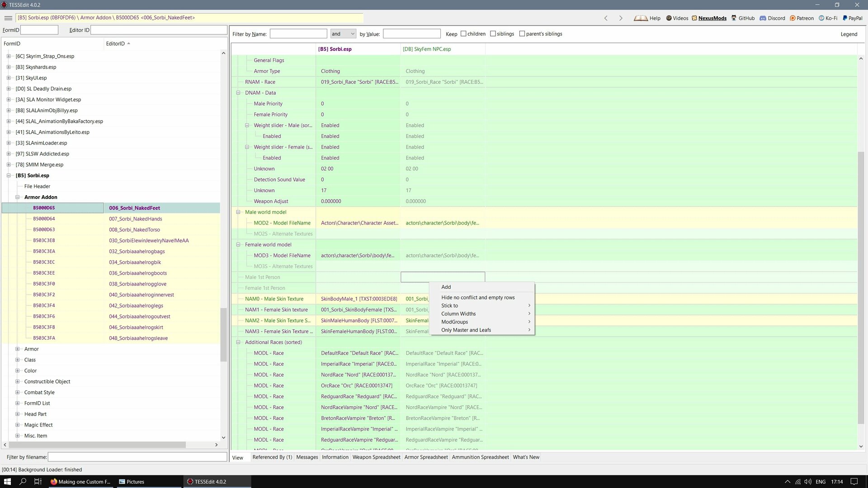Sort by the EditorID column header
This screenshot has height=488, width=868.
[162, 44]
